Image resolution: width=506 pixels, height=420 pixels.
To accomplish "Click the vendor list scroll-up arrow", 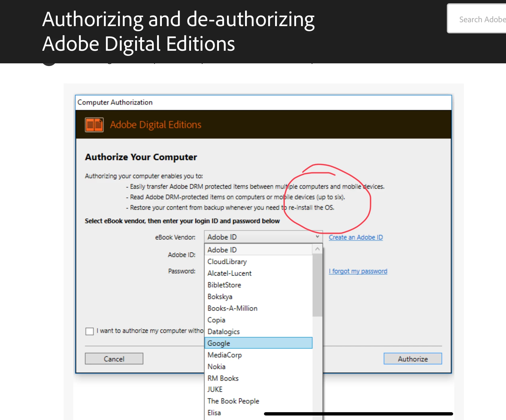I will (317, 249).
